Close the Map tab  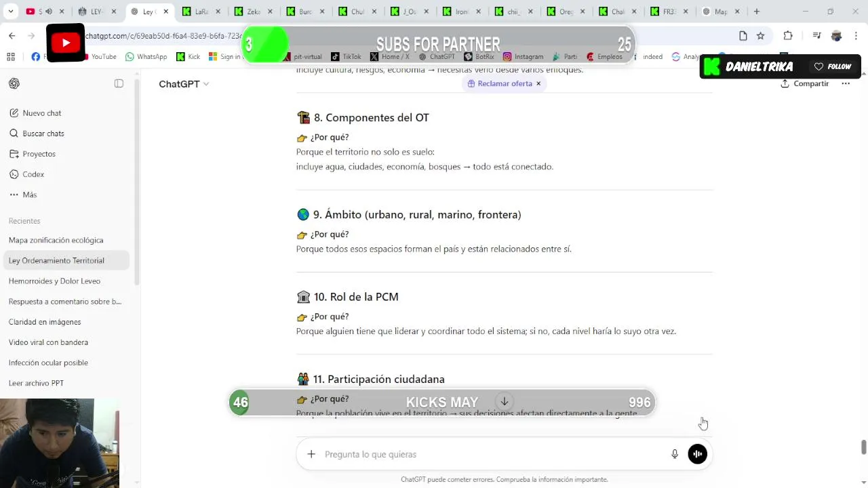pos(737,12)
